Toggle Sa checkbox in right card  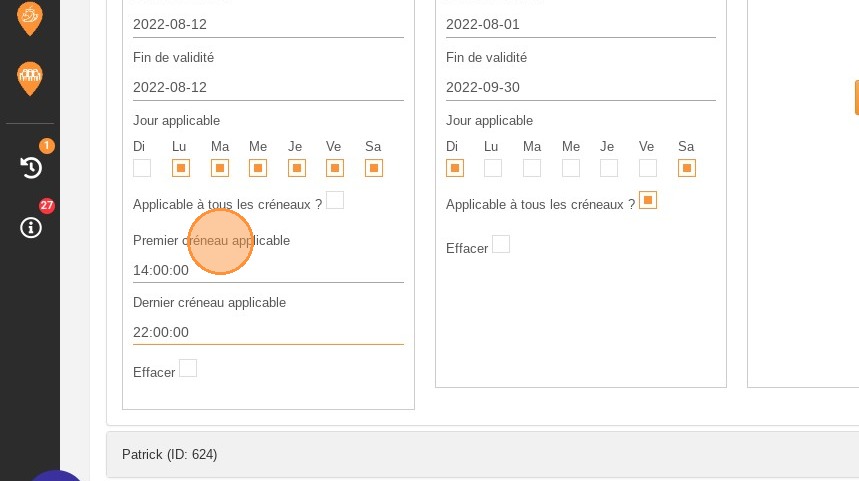687,168
